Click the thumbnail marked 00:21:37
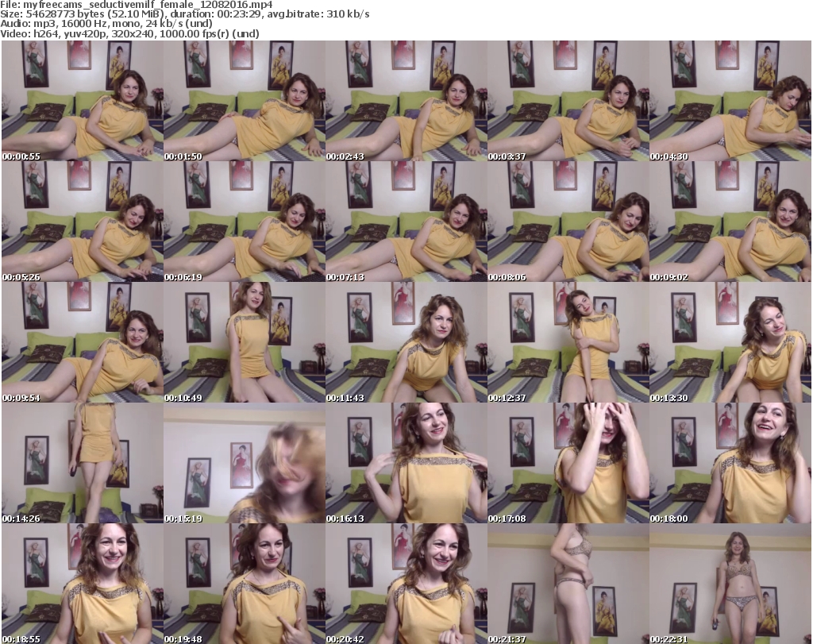813x644 pixels. [568, 584]
